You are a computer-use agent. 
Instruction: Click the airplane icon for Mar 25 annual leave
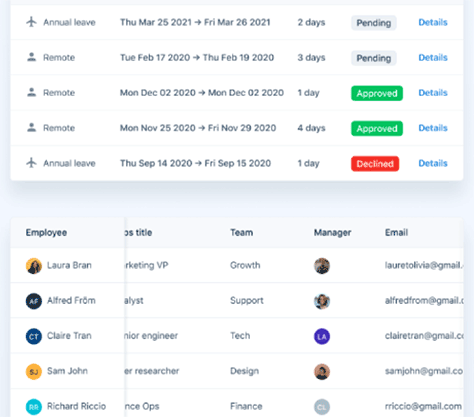point(31,22)
